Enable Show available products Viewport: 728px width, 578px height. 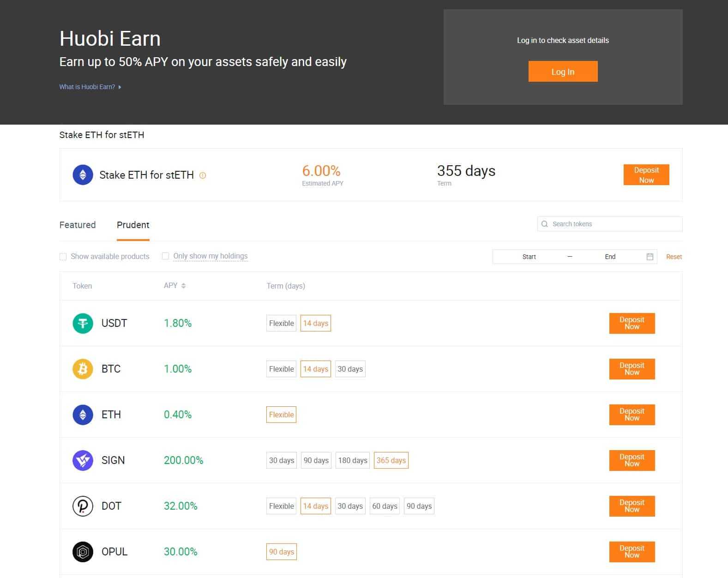(63, 256)
